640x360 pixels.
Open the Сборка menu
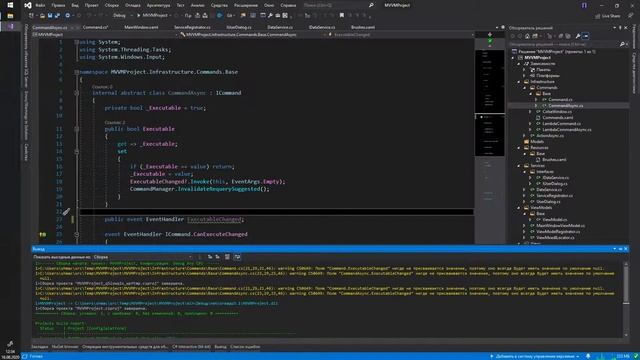pyautogui.click(x=111, y=5)
